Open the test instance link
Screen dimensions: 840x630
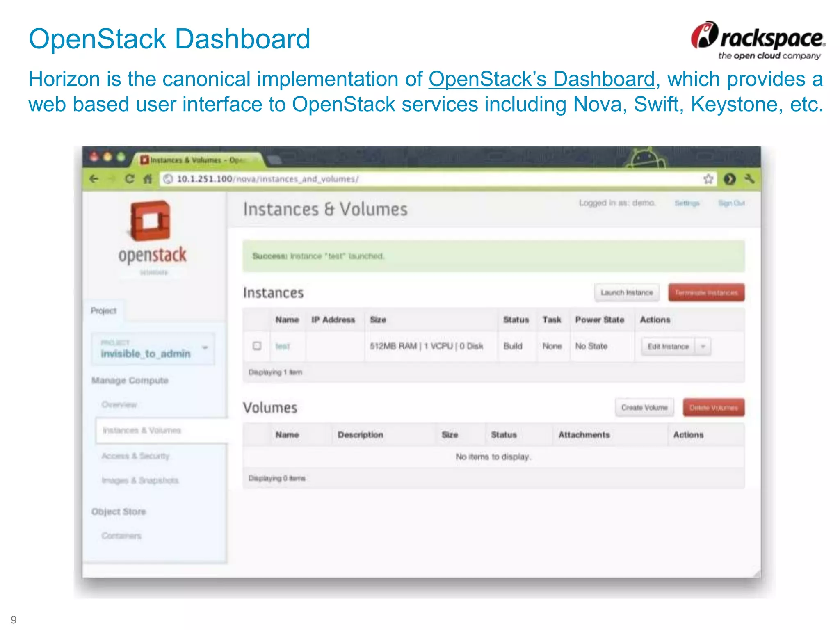[x=283, y=347]
